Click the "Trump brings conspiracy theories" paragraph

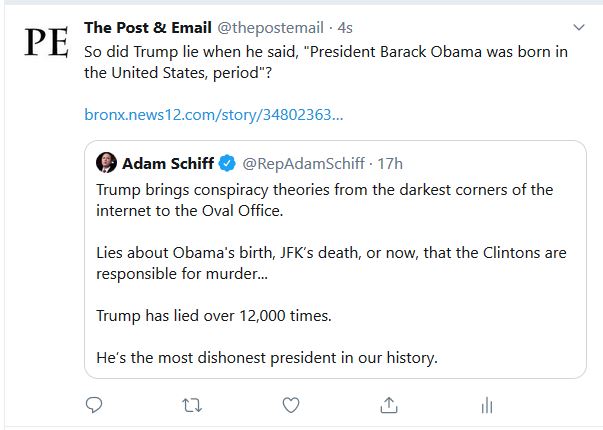click(x=325, y=200)
